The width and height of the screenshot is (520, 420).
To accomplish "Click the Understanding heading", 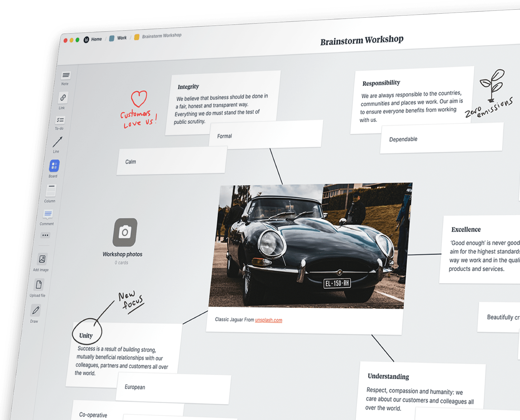I will [x=388, y=376].
